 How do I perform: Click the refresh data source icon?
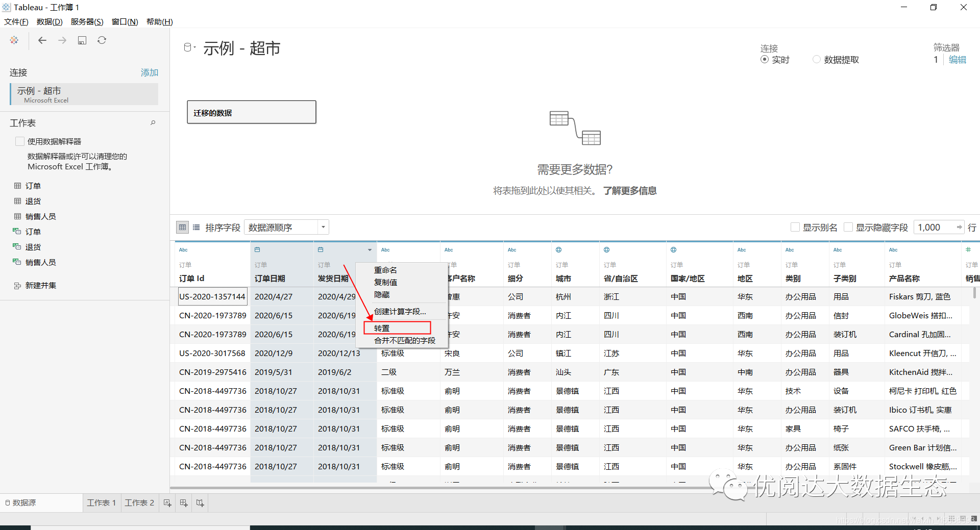click(102, 40)
